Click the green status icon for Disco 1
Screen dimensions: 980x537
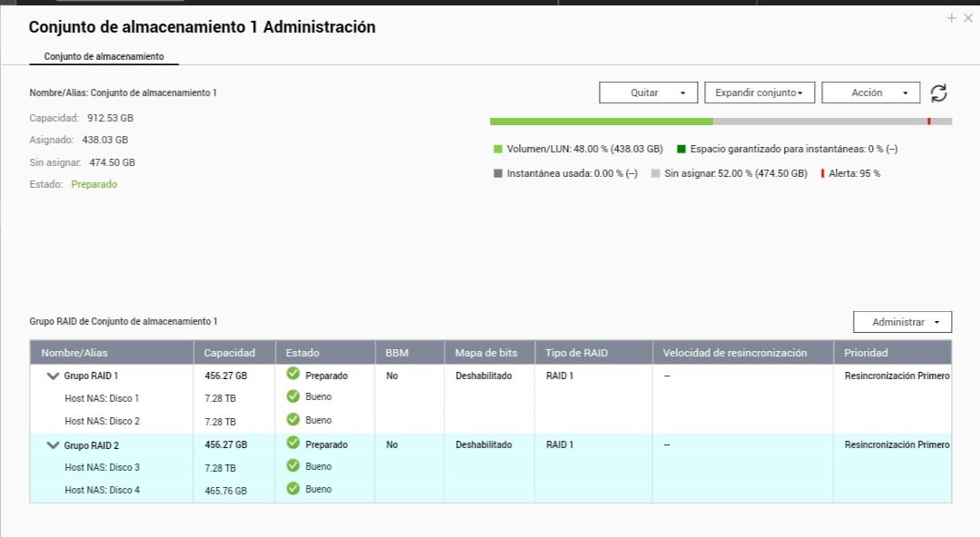click(x=293, y=396)
